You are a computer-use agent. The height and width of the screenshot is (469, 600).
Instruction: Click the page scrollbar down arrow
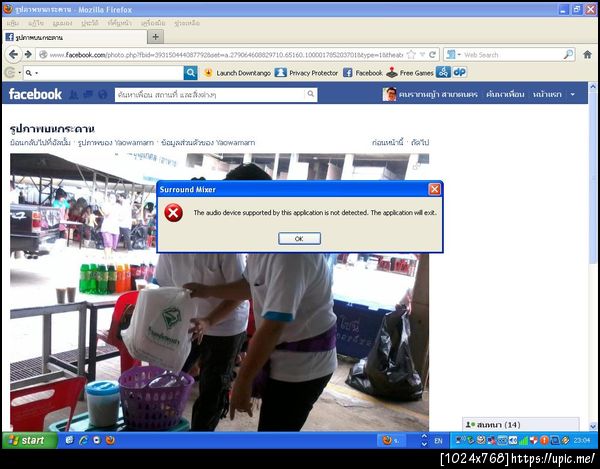pyautogui.click(x=593, y=426)
